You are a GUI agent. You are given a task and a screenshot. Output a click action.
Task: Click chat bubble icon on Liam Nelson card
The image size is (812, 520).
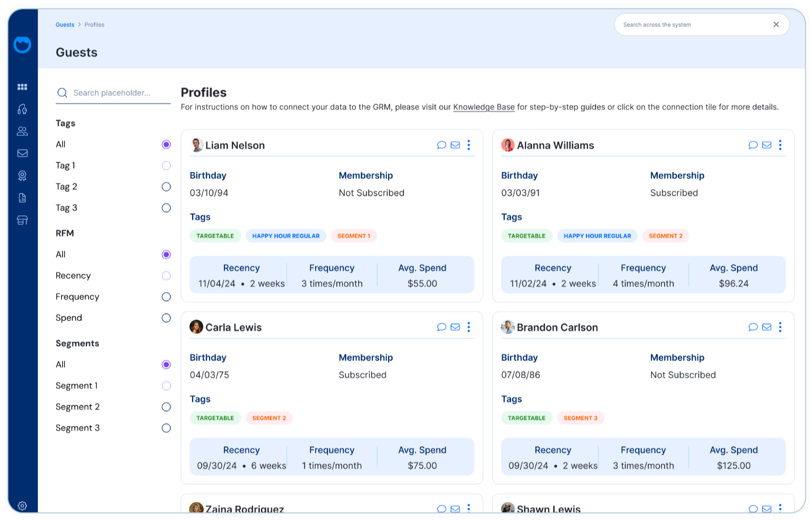pyautogui.click(x=441, y=145)
